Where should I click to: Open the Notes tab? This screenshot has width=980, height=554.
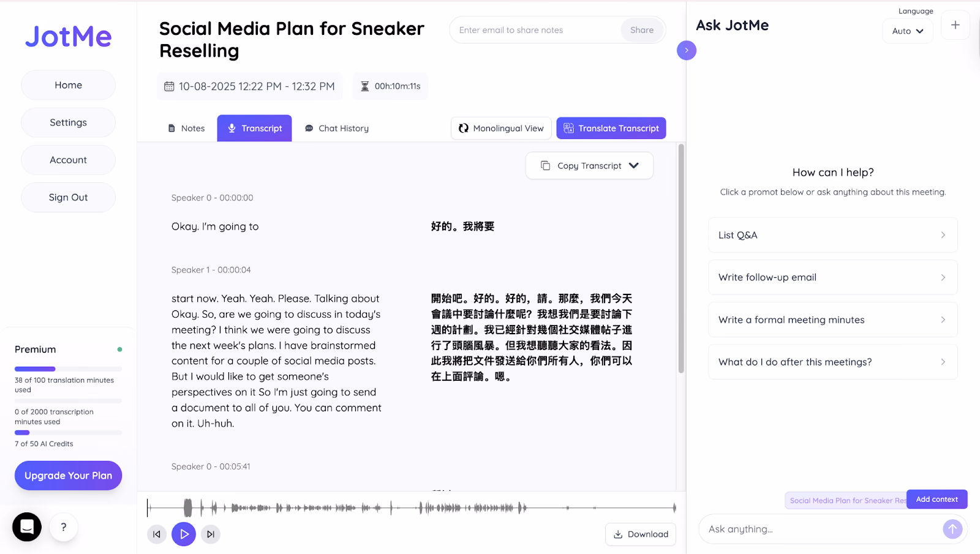tap(186, 128)
